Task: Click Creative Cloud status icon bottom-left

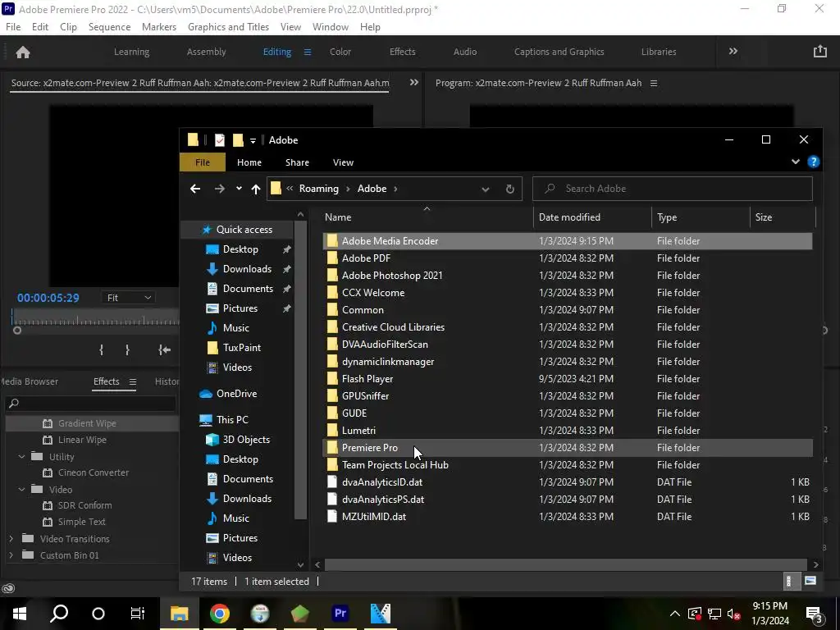Action: 7,588
